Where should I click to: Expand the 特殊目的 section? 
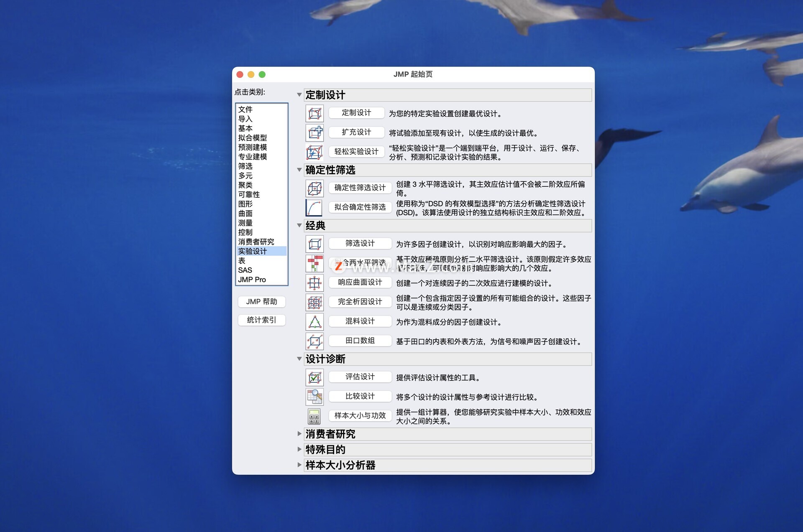tap(299, 449)
